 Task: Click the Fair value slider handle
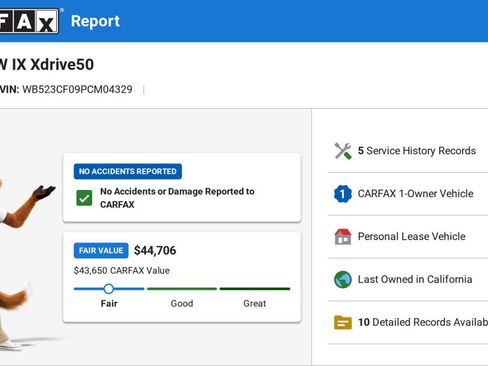pos(109,289)
